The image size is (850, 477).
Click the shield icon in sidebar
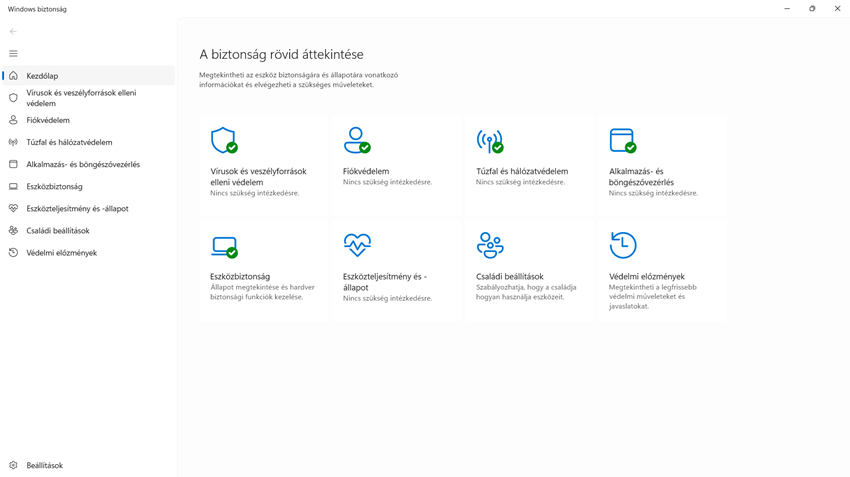click(x=14, y=98)
